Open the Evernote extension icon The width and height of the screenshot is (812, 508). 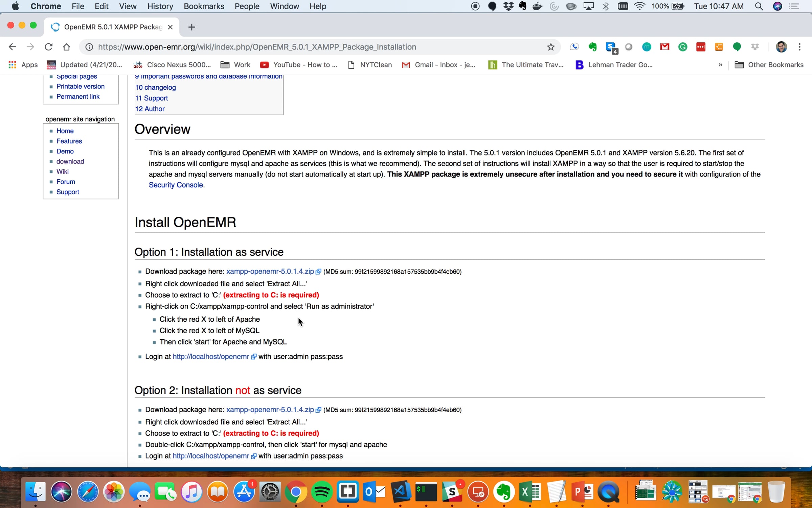click(x=592, y=47)
